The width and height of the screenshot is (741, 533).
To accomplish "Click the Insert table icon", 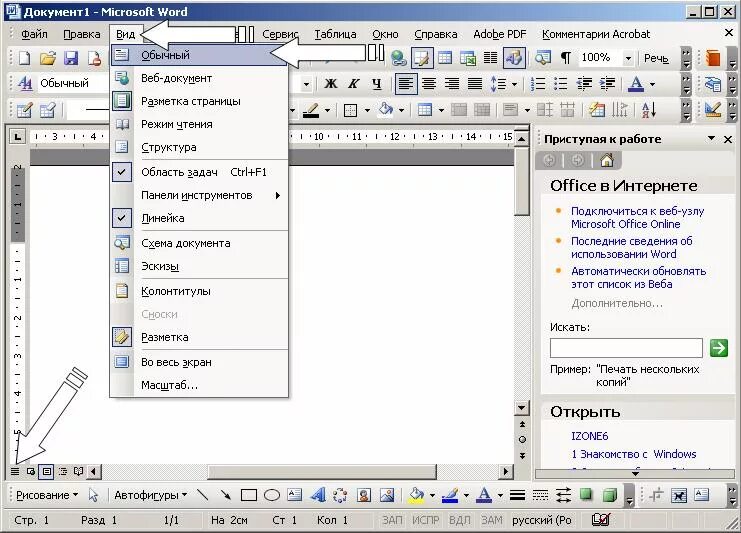I will 445,58.
